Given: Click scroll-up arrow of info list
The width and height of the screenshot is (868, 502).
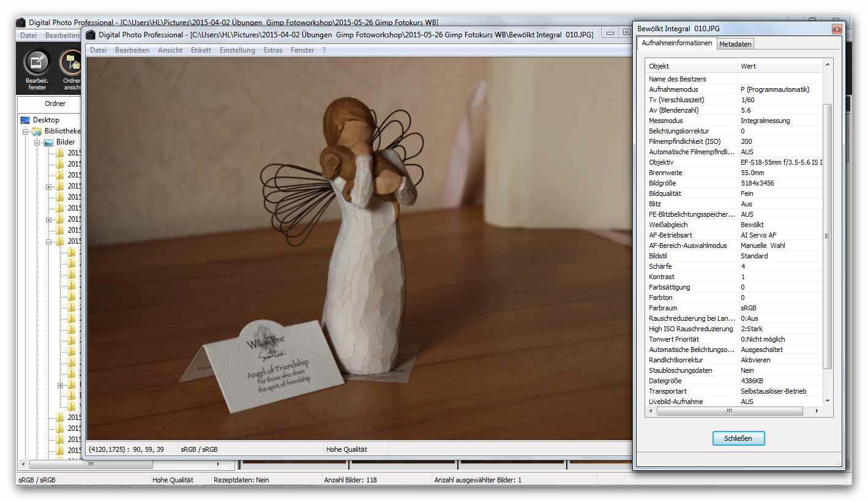Looking at the screenshot, I should point(828,64).
